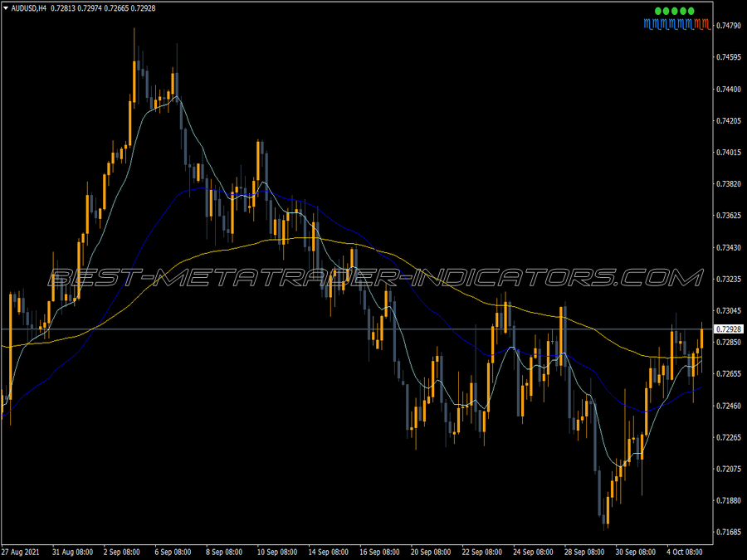Click the 31 Aug 08:00 time label
Viewport: 747px width, 560px height.
point(72,552)
